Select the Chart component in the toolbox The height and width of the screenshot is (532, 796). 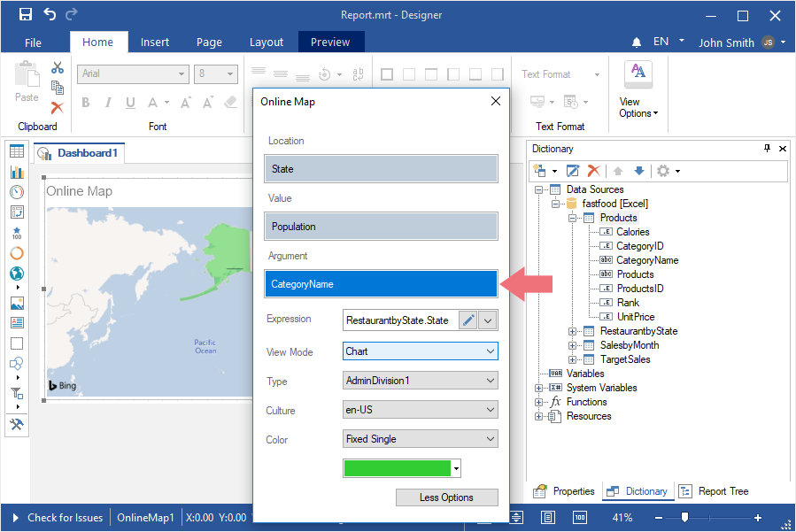pos(17,172)
